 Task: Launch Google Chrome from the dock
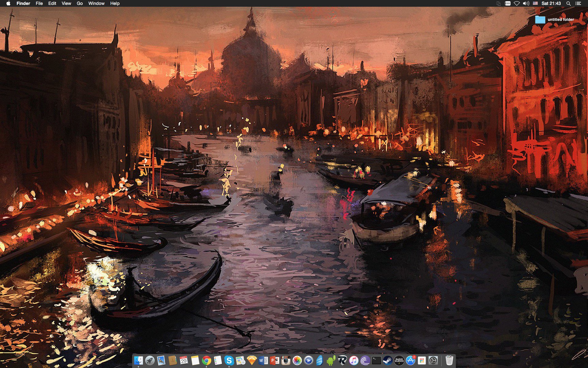tap(206, 361)
